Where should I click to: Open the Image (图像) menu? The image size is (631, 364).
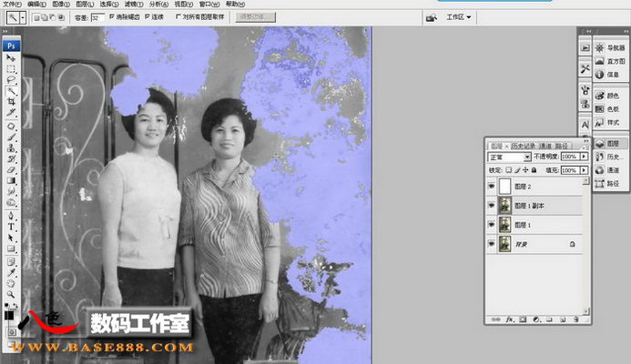click(x=61, y=4)
